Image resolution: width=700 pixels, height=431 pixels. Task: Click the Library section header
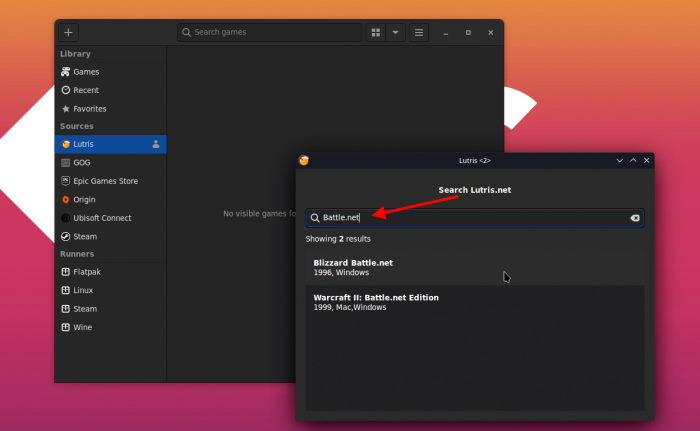[75, 54]
